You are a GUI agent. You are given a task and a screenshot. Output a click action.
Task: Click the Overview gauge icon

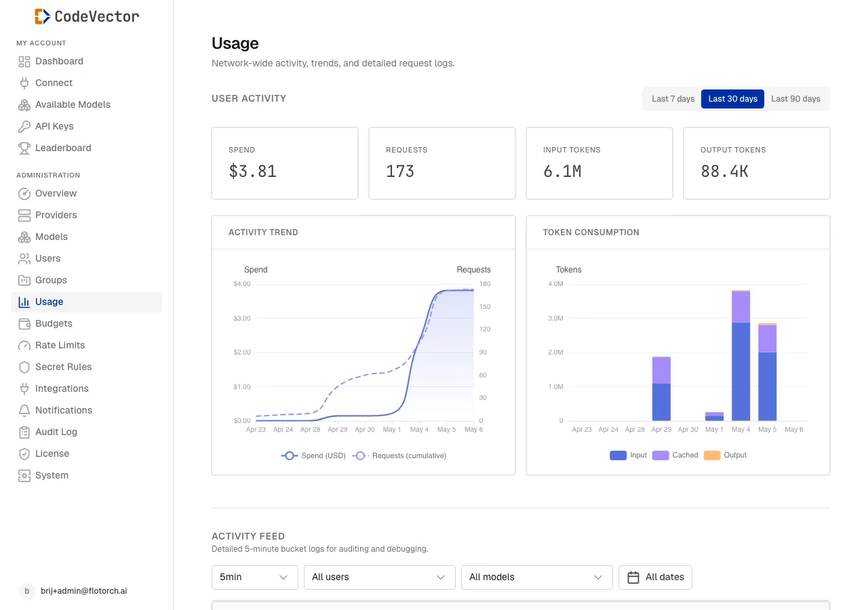(24, 193)
